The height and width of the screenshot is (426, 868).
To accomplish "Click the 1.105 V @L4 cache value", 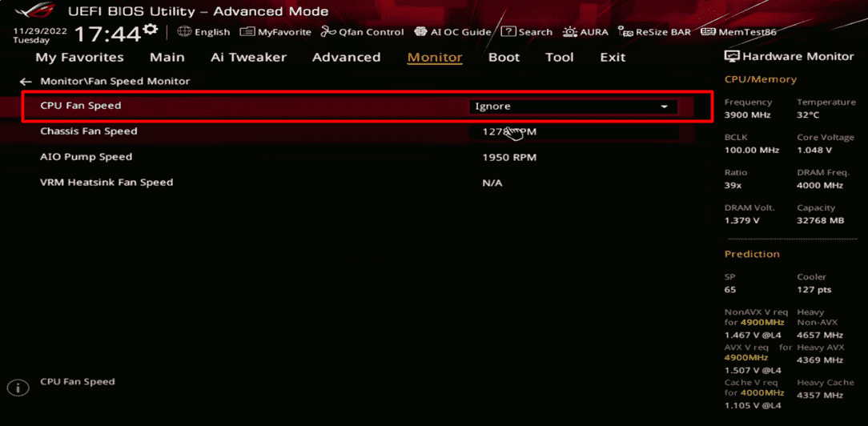I will pyautogui.click(x=753, y=405).
